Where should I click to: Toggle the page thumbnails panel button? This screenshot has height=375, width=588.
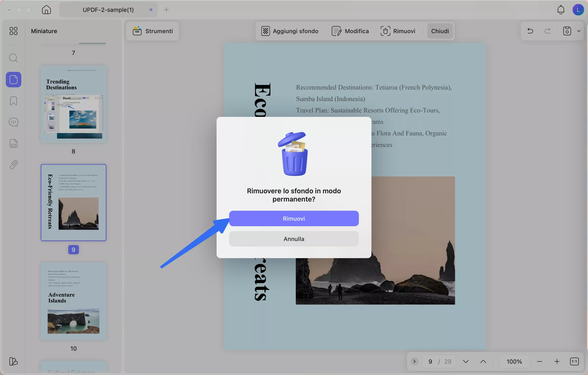tap(14, 80)
